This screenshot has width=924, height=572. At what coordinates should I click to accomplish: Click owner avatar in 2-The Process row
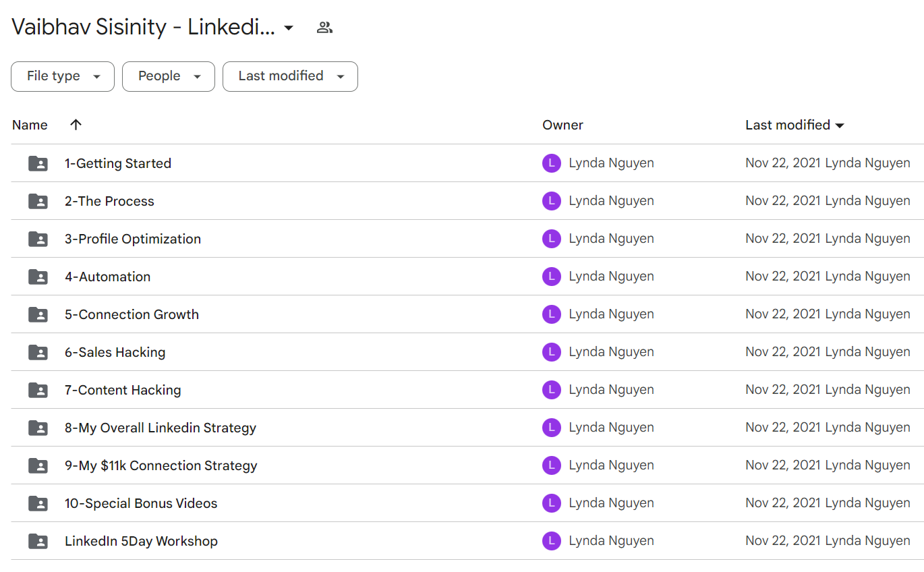(552, 201)
